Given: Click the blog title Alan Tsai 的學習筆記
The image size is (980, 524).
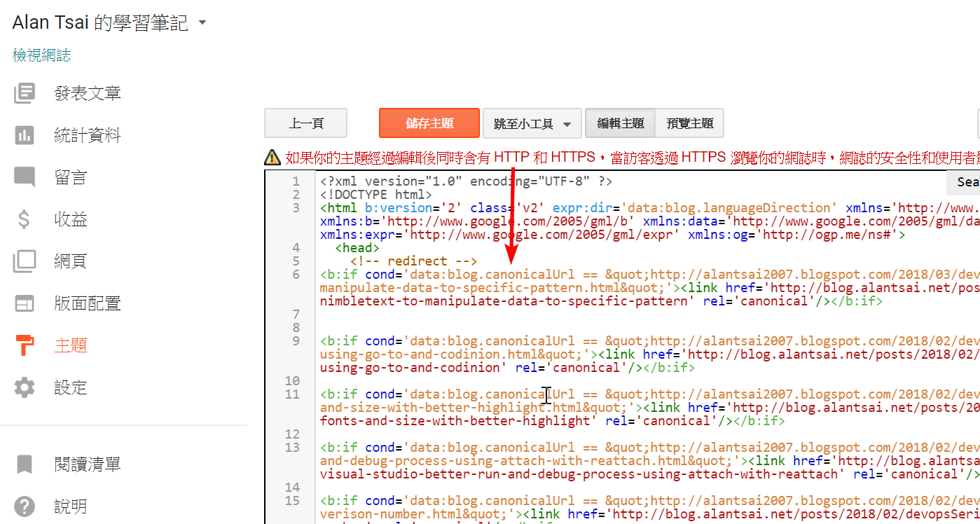Looking at the screenshot, I should [100, 22].
